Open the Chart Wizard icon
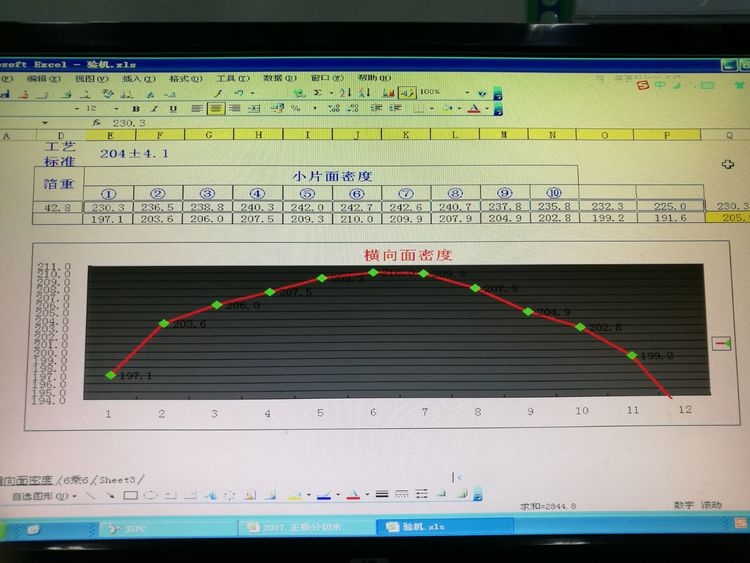Image resolution: width=750 pixels, height=563 pixels. pyautogui.click(x=387, y=93)
